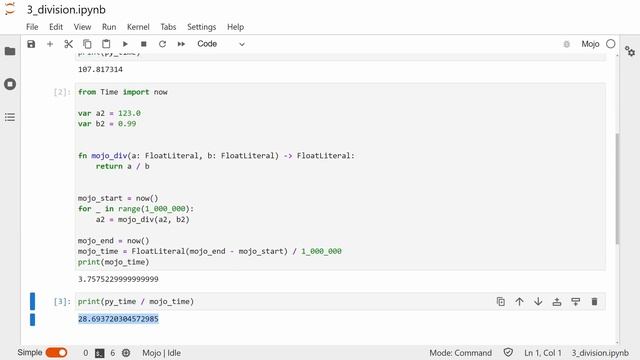Interrupt the kernel with stop icon
Screen dimensions: 640x360
(x=144, y=44)
